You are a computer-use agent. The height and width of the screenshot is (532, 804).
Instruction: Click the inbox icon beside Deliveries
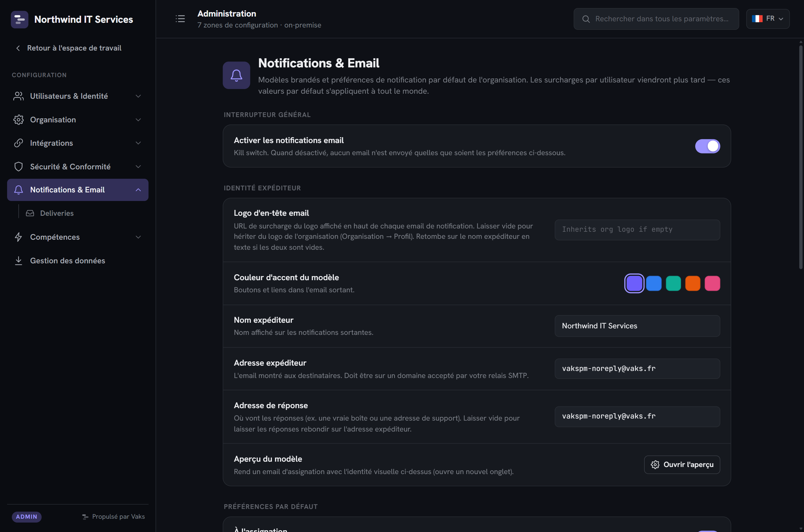(x=30, y=213)
